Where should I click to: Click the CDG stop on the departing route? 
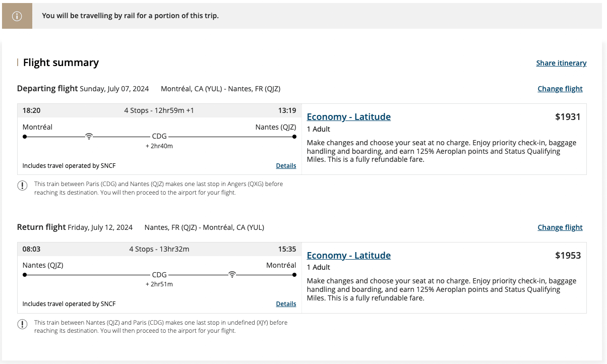[x=159, y=136]
